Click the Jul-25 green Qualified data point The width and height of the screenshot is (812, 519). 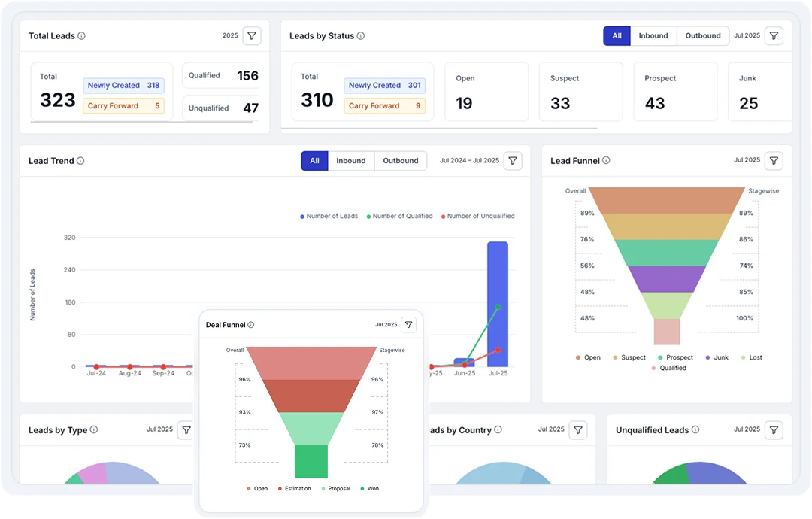[x=498, y=307]
